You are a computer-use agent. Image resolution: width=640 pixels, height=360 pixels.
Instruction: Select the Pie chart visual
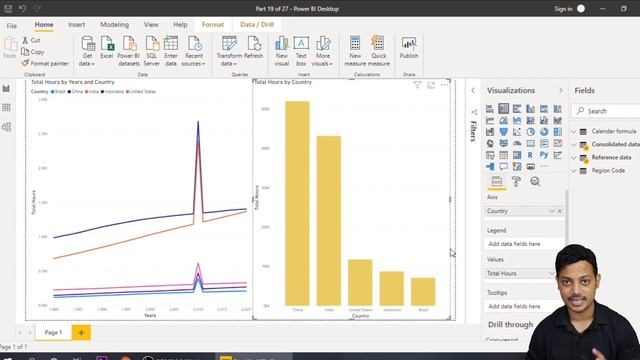tap(531, 132)
